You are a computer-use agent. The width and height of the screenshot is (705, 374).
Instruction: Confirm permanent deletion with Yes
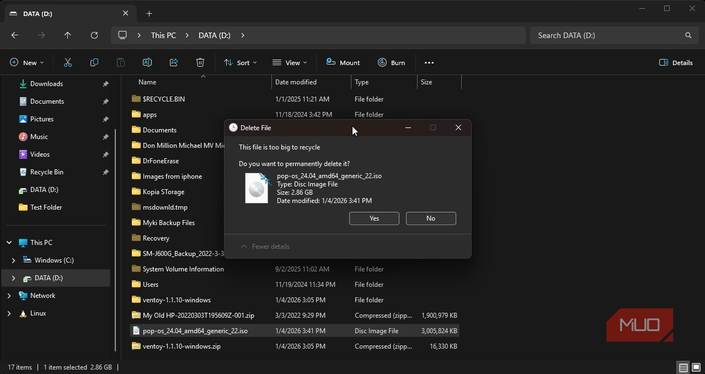pyautogui.click(x=374, y=218)
